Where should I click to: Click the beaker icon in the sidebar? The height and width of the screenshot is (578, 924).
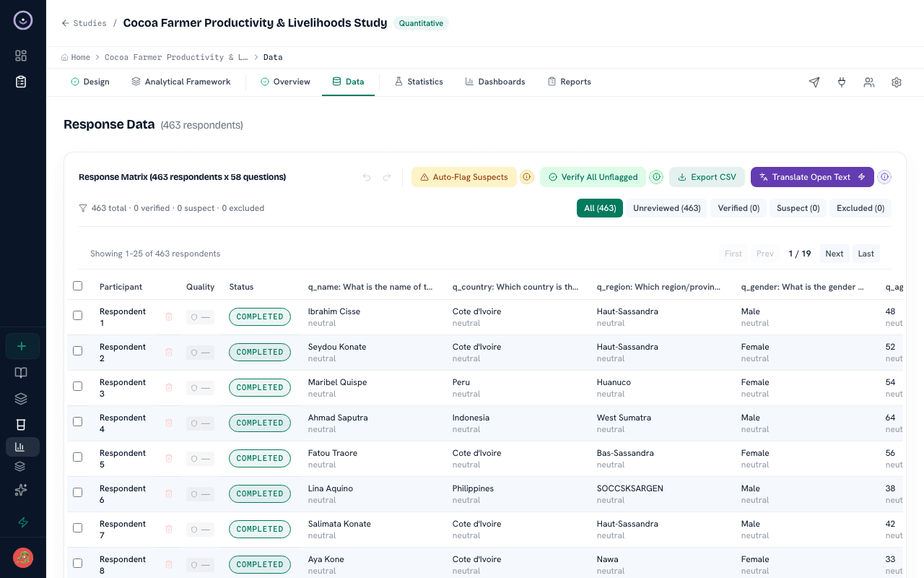(21, 424)
